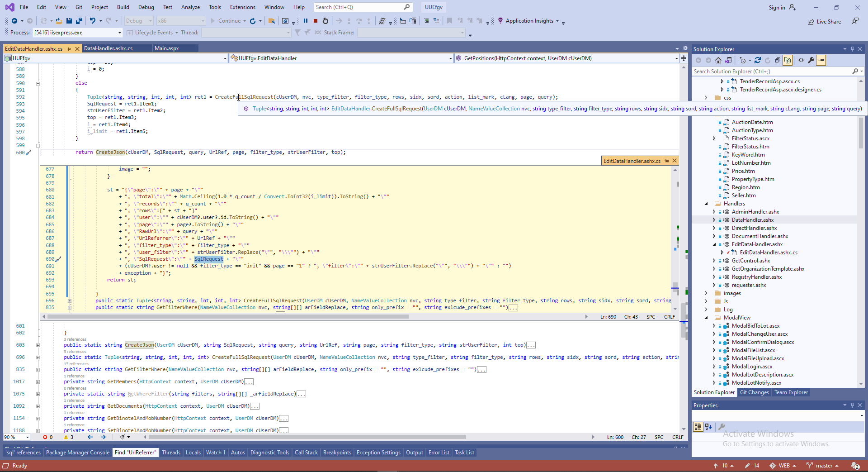Toggle Categorized view in Properties panel

[698, 426]
